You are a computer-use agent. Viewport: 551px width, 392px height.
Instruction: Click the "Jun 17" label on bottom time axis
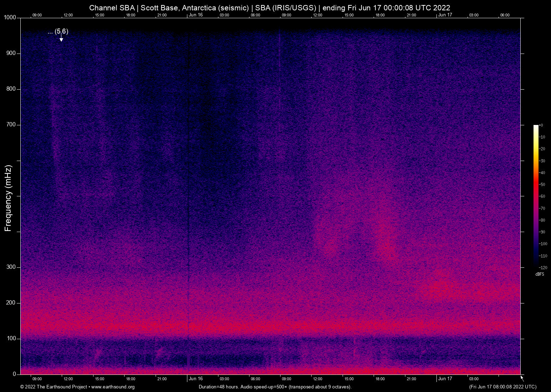[x=445, y=379]
